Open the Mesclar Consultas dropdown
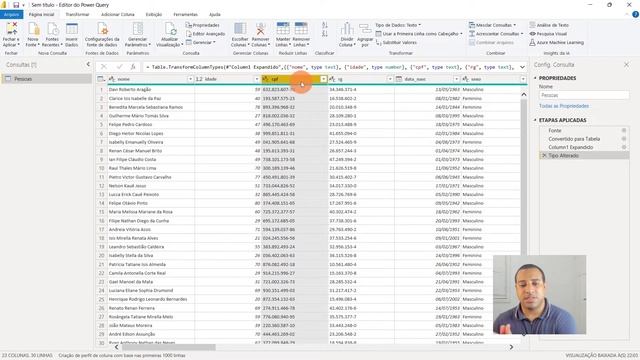This screenshot has height=360, width=640. coord(492,25)
